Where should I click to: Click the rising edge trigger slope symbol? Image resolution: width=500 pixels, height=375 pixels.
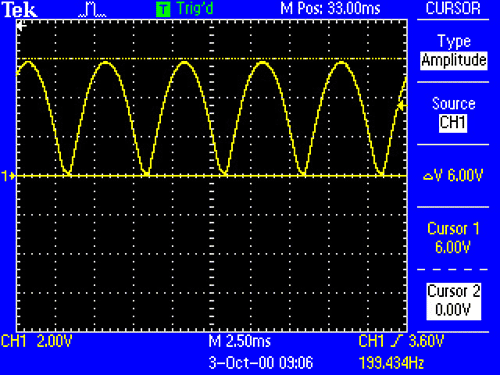point(396,341)
